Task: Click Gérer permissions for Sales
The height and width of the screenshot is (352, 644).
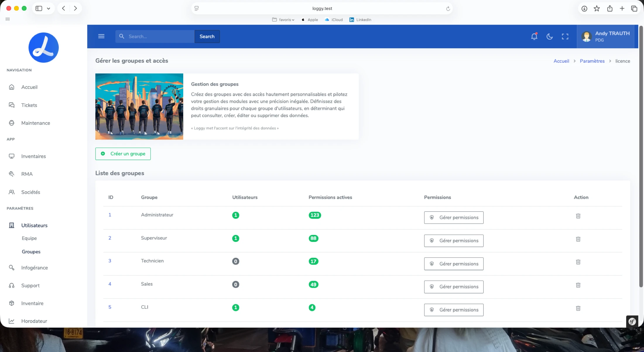Action: point(454,287)
